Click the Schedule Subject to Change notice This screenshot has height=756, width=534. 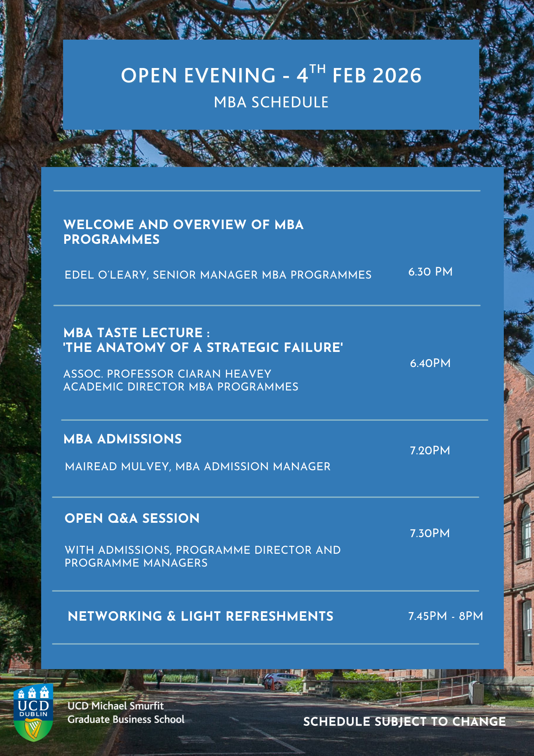coord(404,722)
